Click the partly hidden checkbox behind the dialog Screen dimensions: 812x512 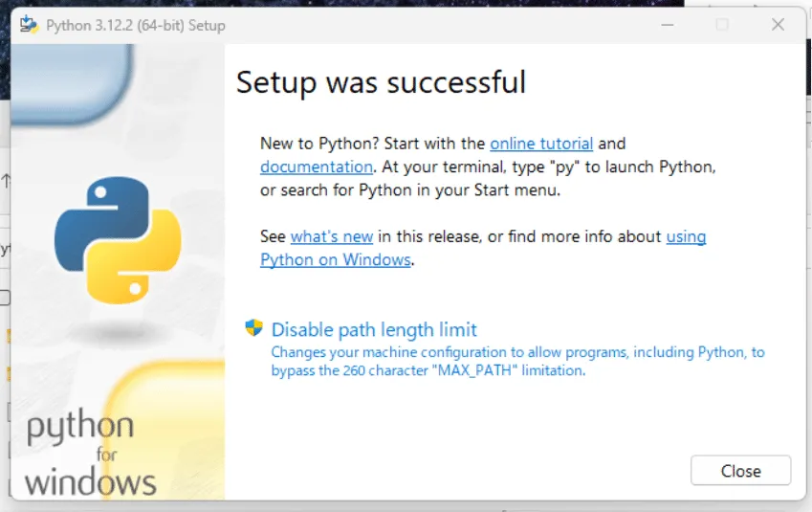coord(5,298)
